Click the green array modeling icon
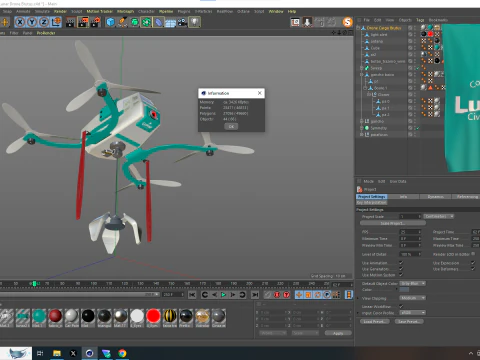 (146, 22)
